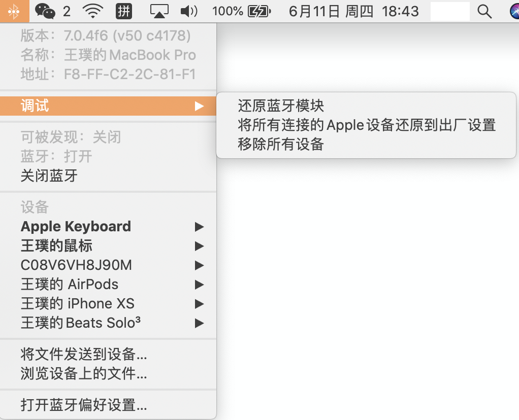
Task: Open the WeChat menu bar icon
Action: tap(46, 11)
